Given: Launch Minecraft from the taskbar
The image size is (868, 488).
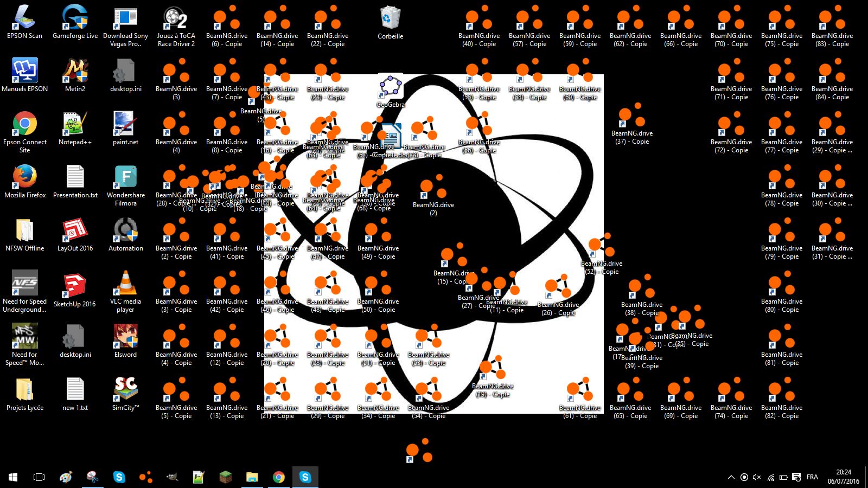Looking at the screenshot, I should [x=225, y=477].
